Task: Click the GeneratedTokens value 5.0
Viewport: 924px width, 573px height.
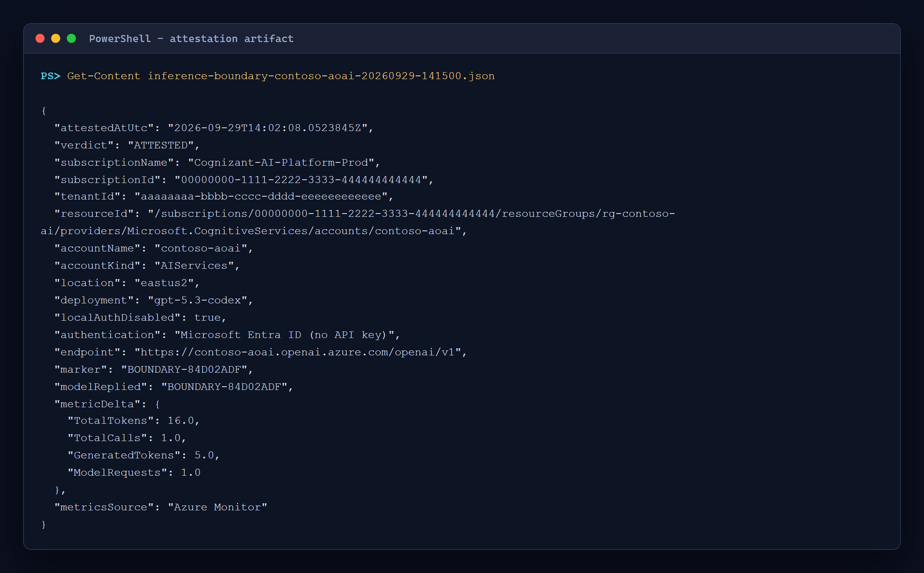Action: [x=204, y=455]
